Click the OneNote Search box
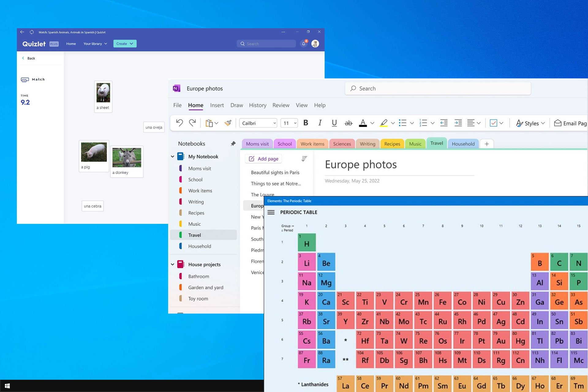The height and width of the screenshot is (392, 588). (x=438, y=89)
